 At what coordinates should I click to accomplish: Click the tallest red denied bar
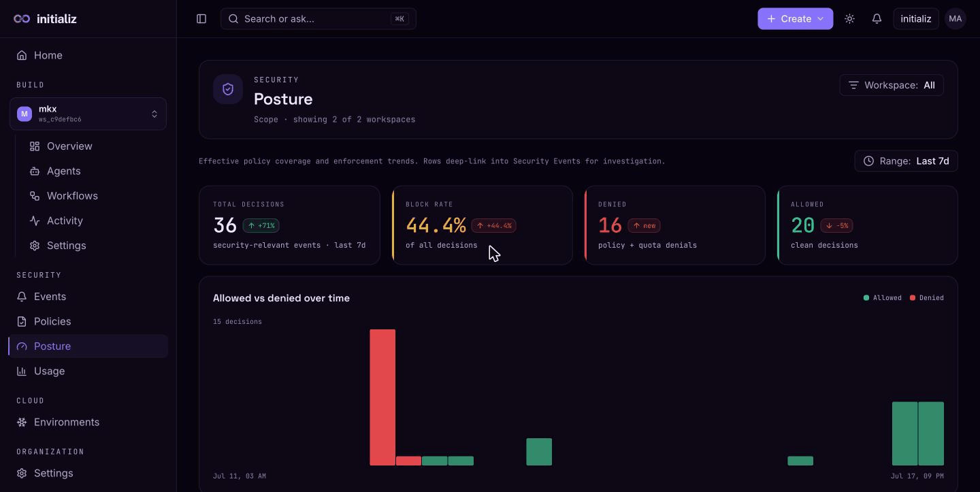point(382,397)
